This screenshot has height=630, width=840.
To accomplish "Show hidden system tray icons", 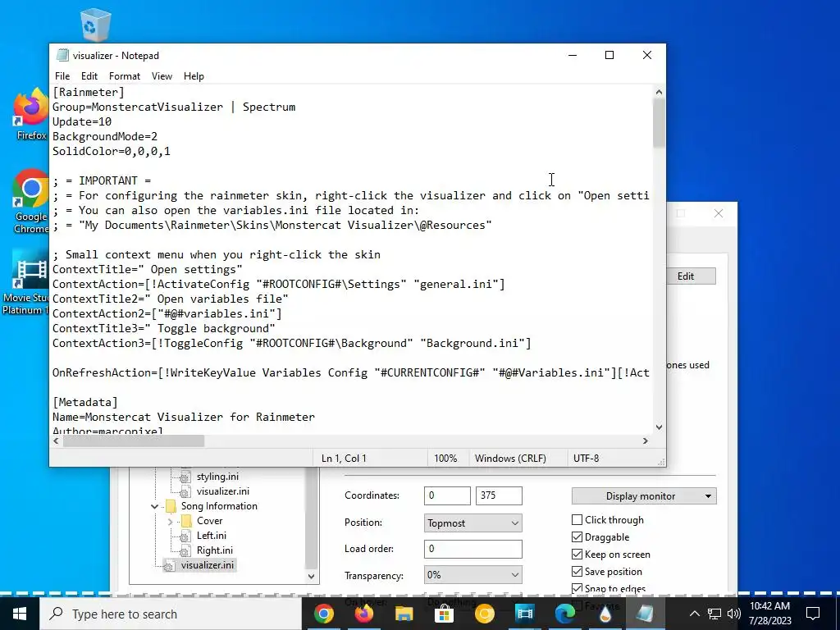I will 694,614.
